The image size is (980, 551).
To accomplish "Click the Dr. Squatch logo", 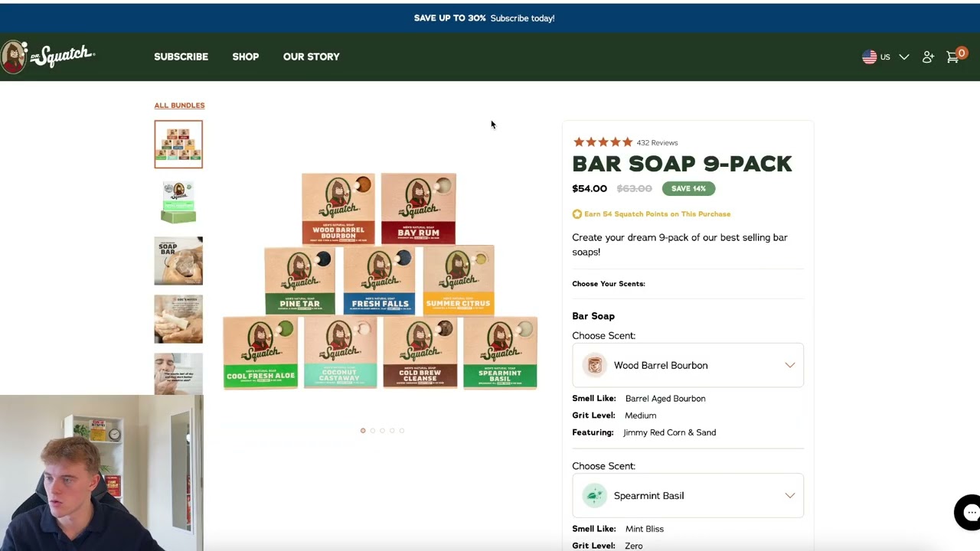I will click(47, 57).
